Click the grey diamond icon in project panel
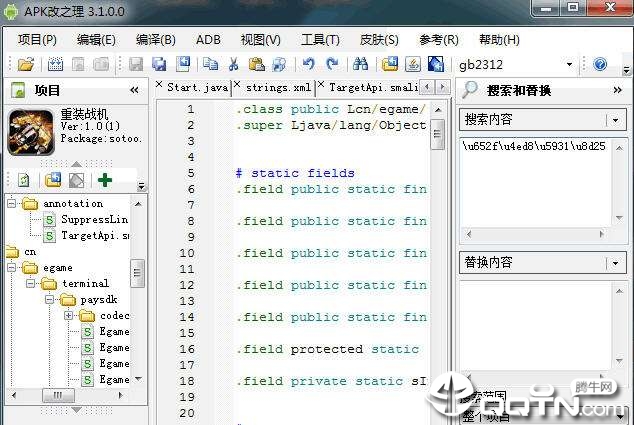 [76, 180]
